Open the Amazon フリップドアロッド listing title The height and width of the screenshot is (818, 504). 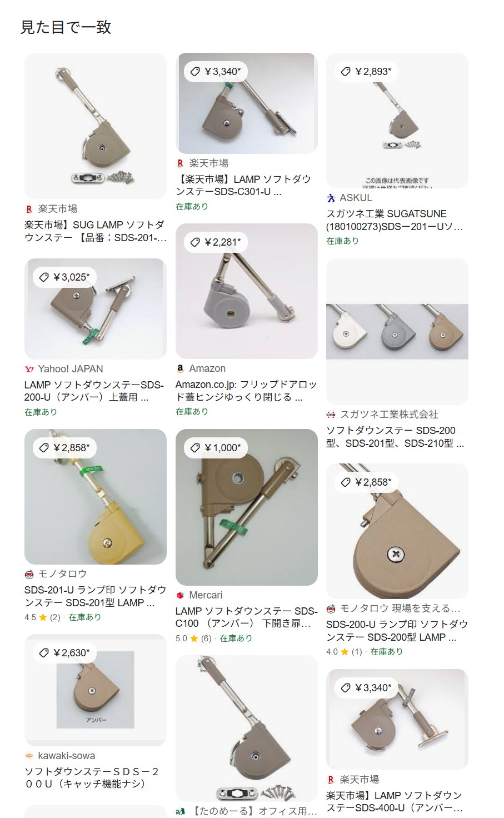point(246,391)
